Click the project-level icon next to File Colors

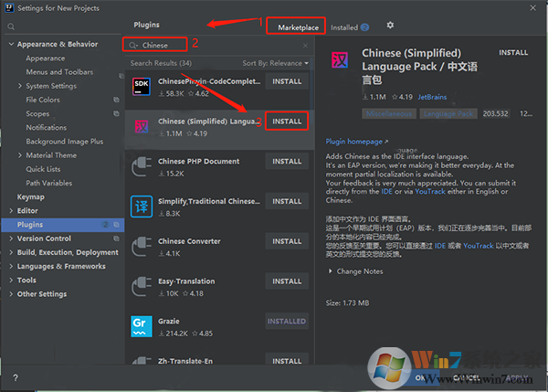click(x=116, y=100)
